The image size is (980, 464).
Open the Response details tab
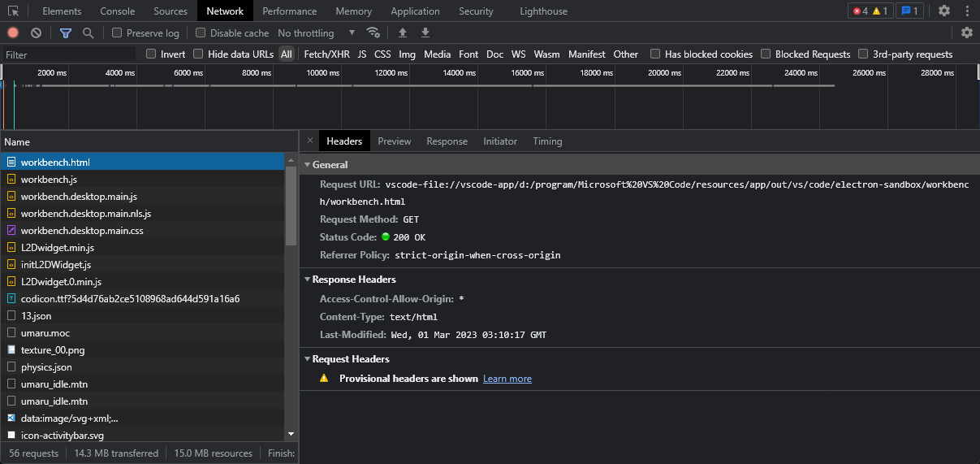[447, 141]
